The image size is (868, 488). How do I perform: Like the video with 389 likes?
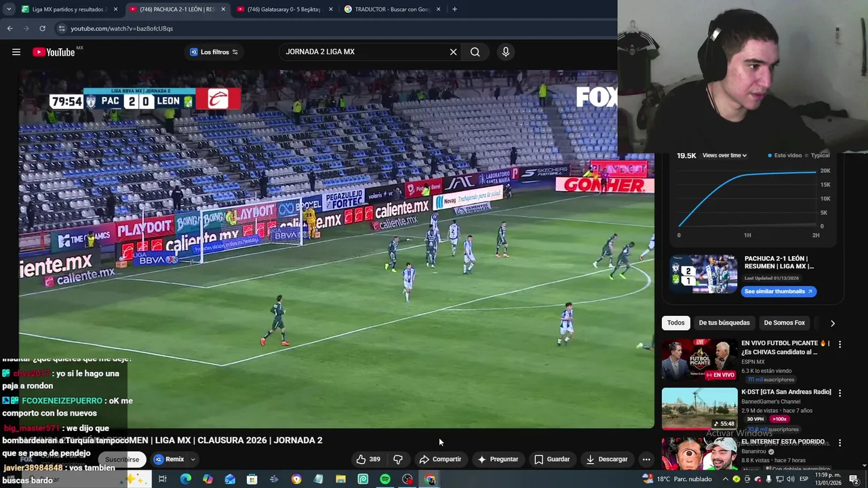[368, 460]
